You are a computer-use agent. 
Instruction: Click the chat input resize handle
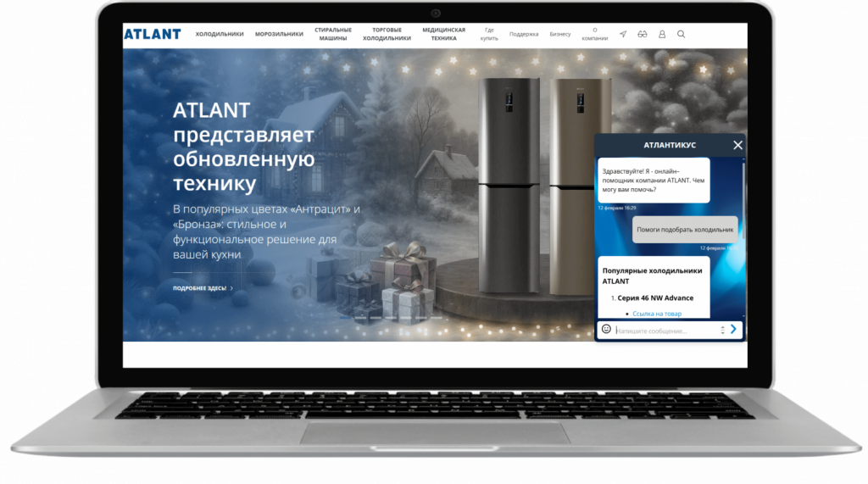point(722,329)
